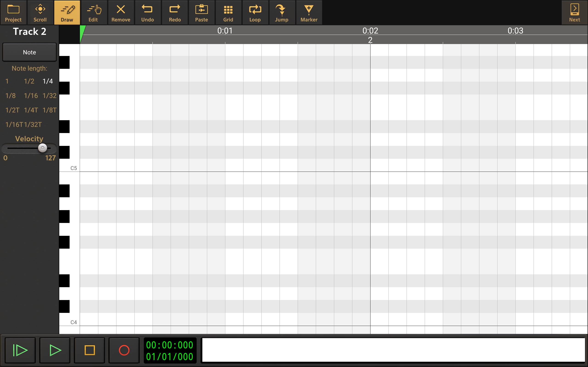The height and width of the screenshot is (367, 588).
Task: Open the Project folder menu
Action: [x=13, y=13]
